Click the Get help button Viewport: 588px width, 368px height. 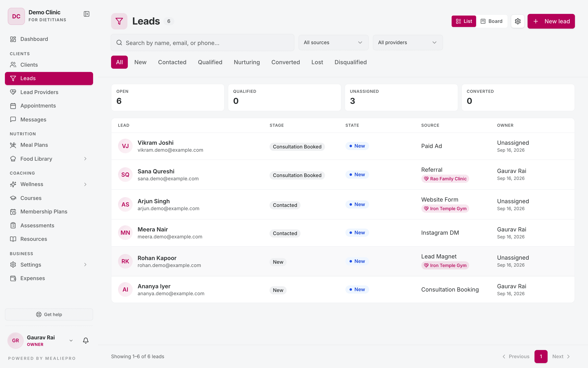tap(49, 314)
